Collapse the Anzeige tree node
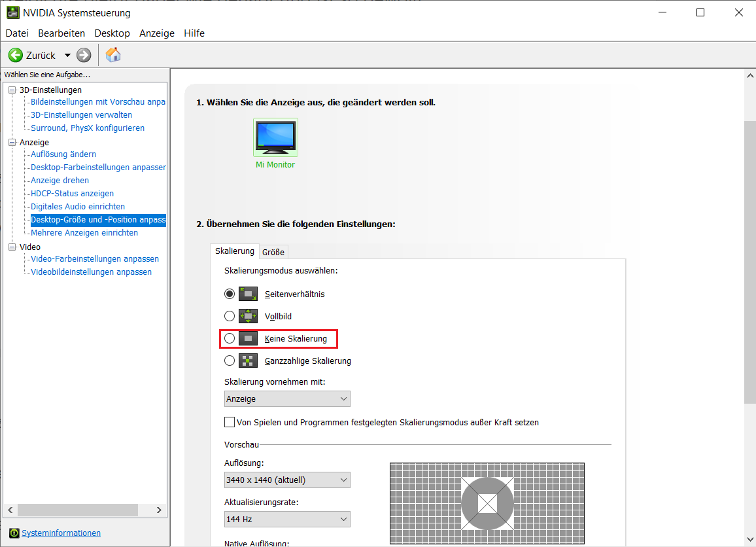The width and height of the screenshot is (756, 547). [x=12, y=142]
